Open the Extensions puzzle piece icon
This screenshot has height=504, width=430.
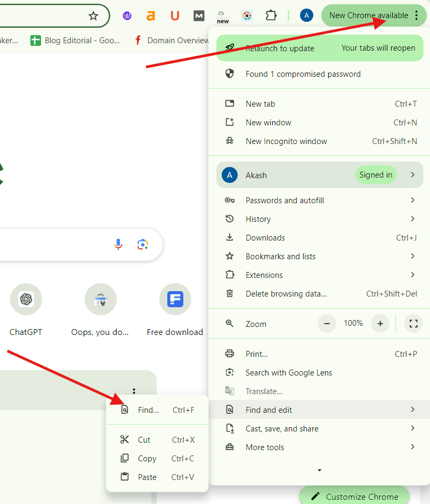click(271, 15)
